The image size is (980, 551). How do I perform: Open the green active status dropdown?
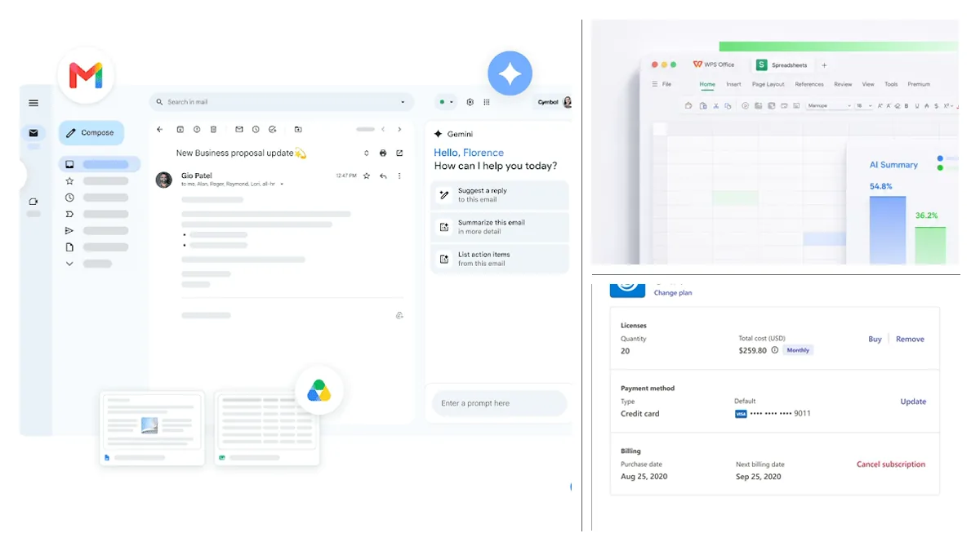[x=446, y=102]
